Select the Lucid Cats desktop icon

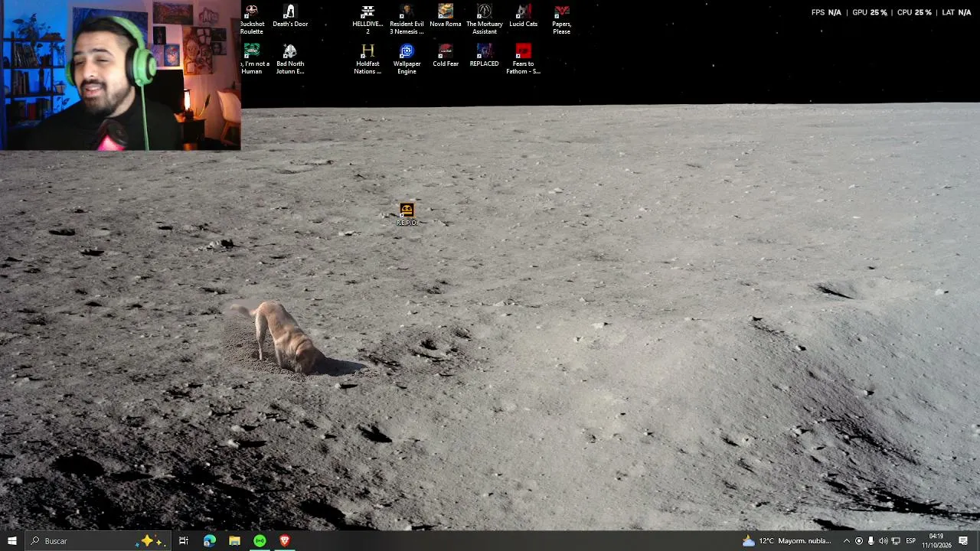[523, 16]
